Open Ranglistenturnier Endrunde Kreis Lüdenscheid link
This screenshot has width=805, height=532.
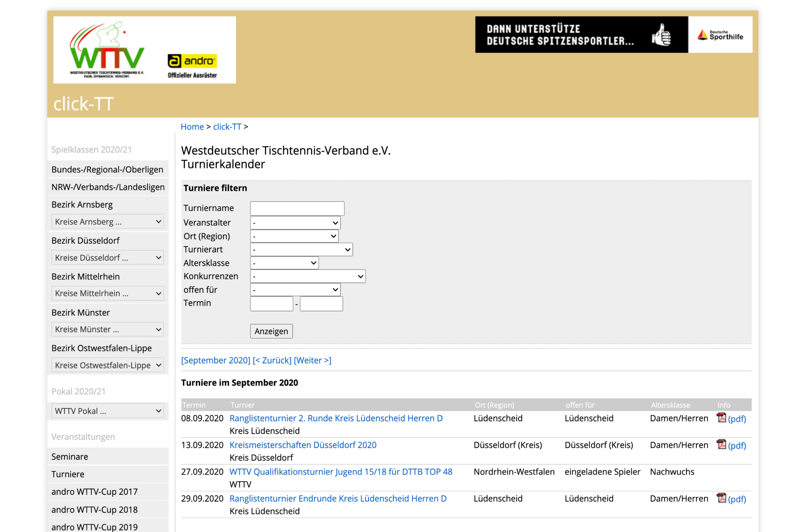tap(338, 498)
